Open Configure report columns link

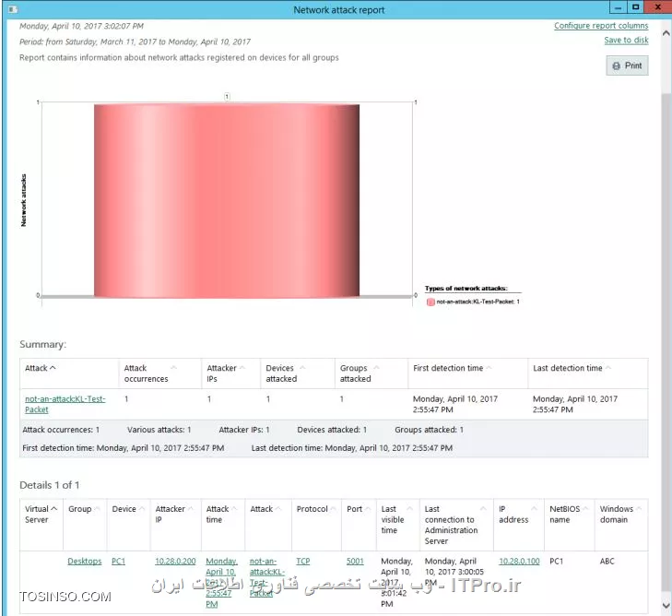[601, 26]
